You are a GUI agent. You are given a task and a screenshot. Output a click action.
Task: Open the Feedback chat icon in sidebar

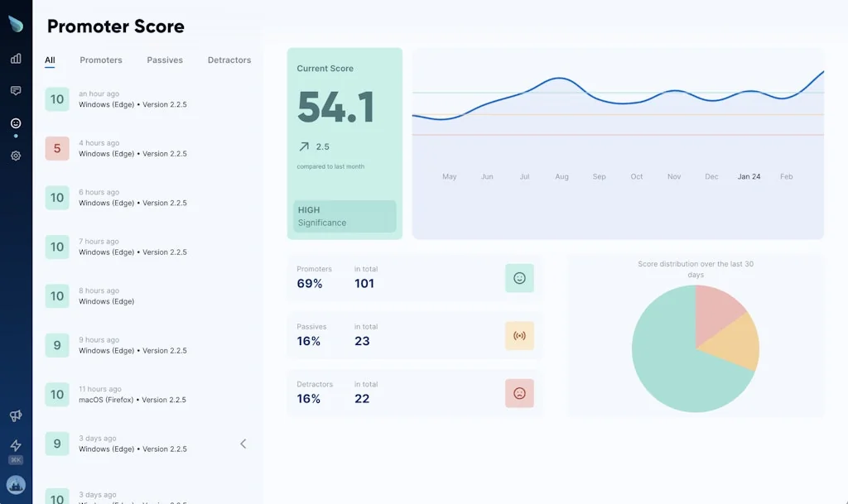pos(15,90)
